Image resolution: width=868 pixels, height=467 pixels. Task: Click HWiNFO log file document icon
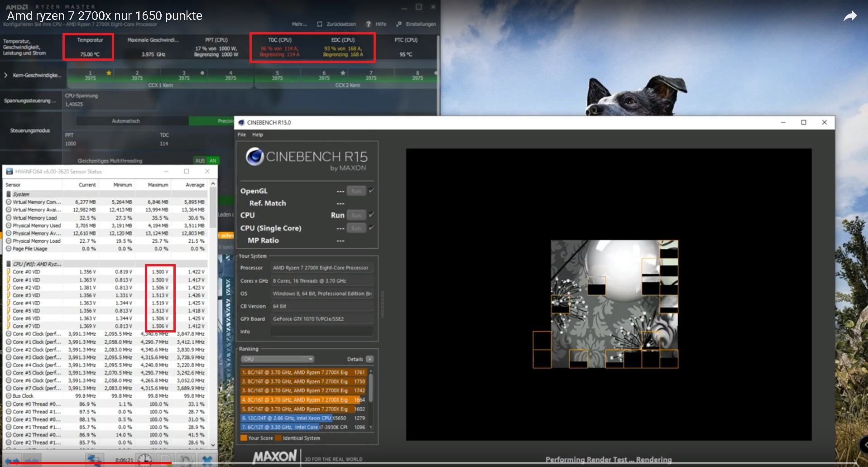165,460
